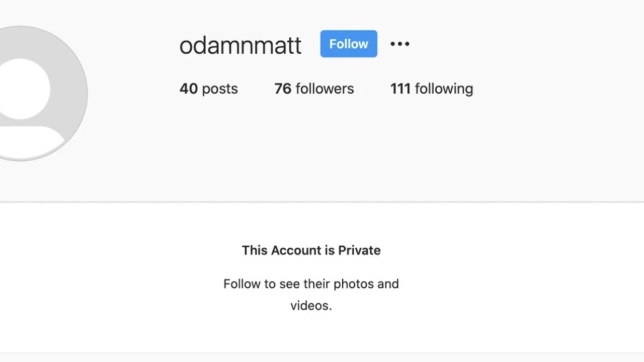Click the divider line below profile header
Screen dimensions: 644x362
click(x=322, y=202)
